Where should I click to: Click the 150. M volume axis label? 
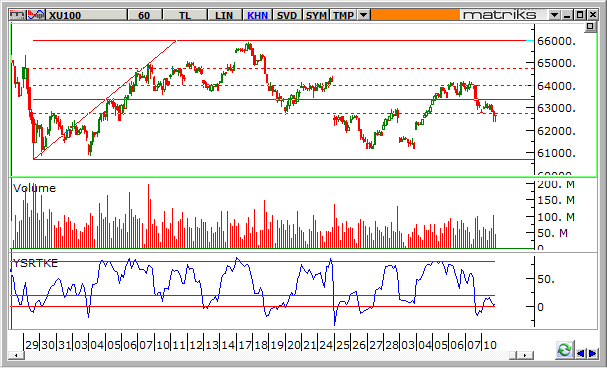coord(556,200)
